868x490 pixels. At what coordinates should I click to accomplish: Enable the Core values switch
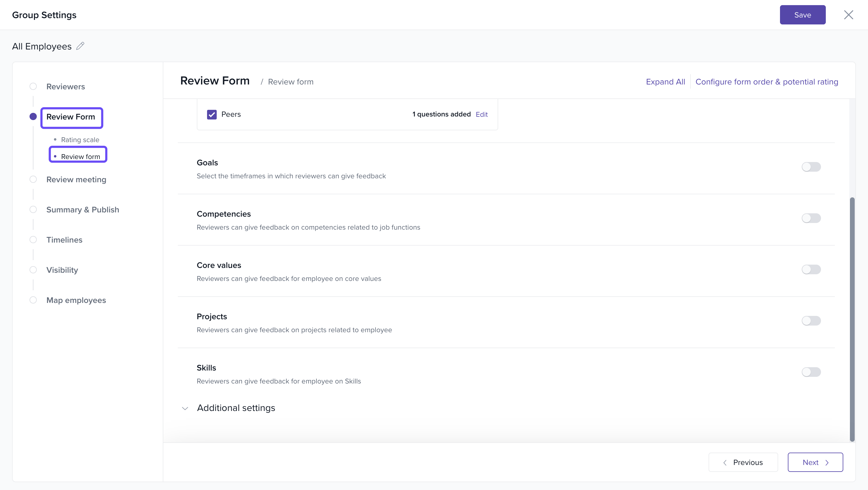[811, 269]
